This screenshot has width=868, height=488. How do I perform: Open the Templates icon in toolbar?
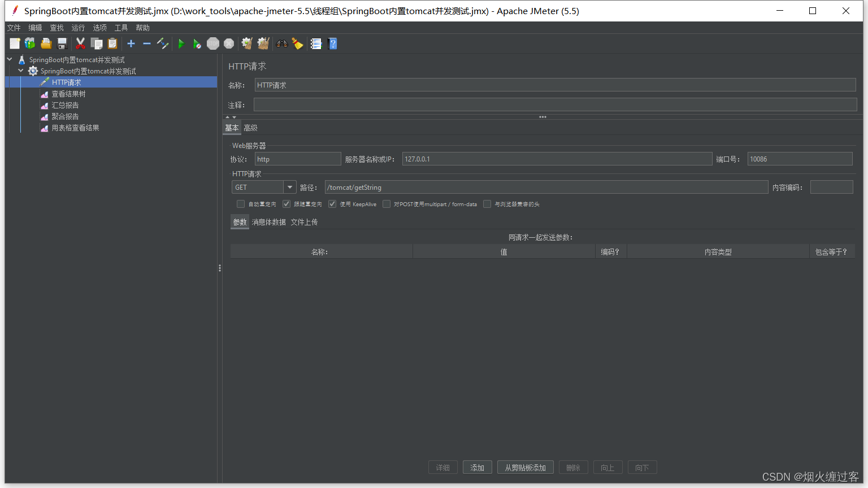pos(30,43)
